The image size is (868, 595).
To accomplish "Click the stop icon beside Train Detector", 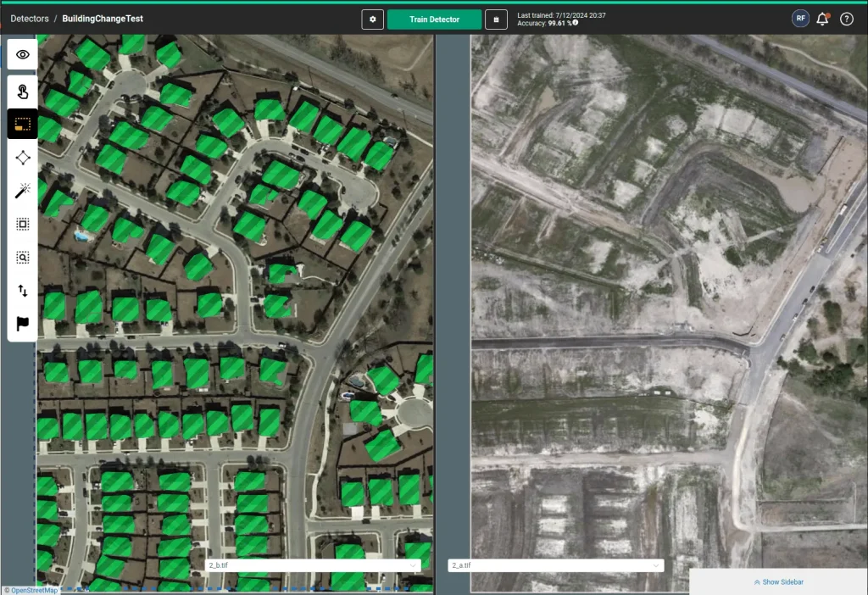I will 496,19.
